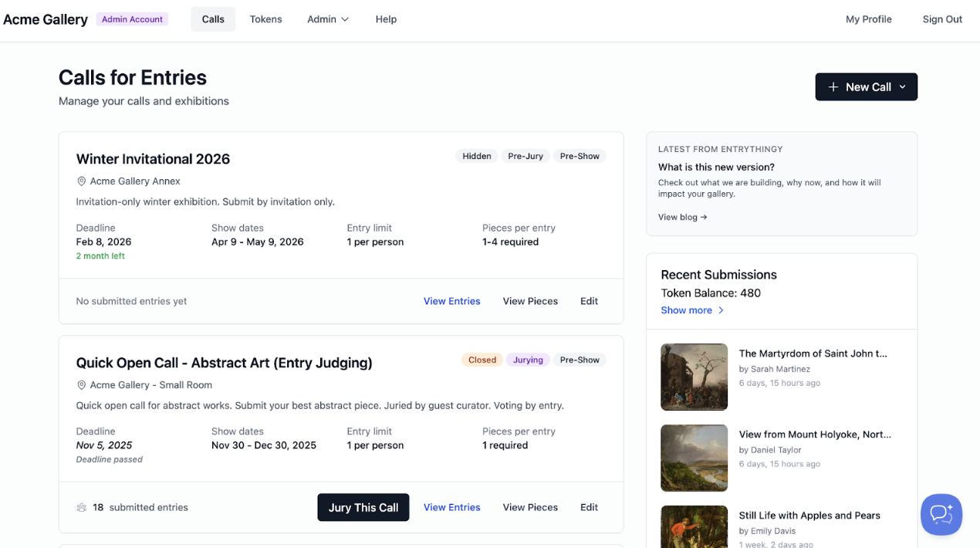Edit the Quick Open Call abstract art
The height and width of the screenshot is (548, 980).
tap(589, 507)
